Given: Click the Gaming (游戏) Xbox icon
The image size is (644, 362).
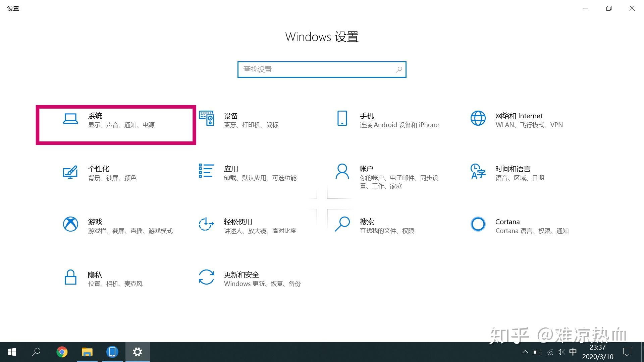Looking at the screenshot, I should (x=70, y=224).
